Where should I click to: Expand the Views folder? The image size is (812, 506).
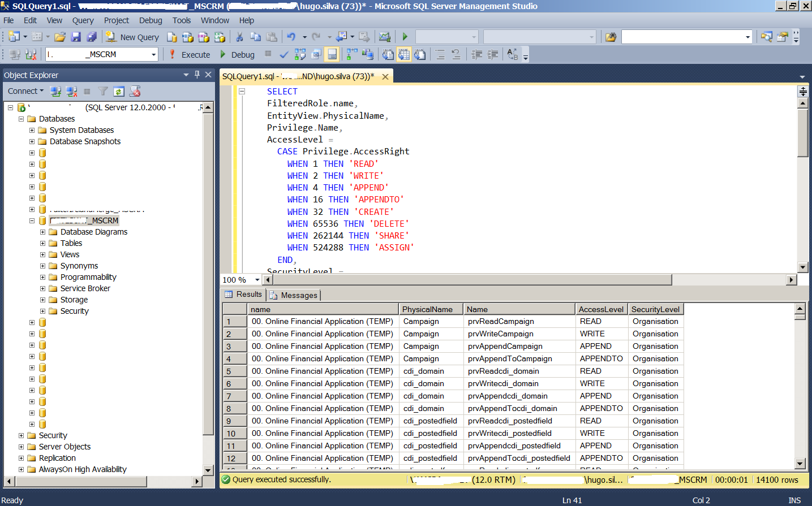tap(42, 254)
